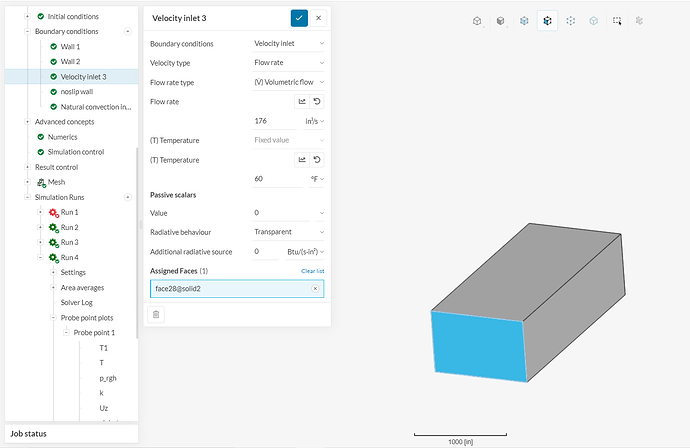This screenshot has width=690, height=448.
Task: Reset Flow rate value icon
Action: [x=317, y=101]
